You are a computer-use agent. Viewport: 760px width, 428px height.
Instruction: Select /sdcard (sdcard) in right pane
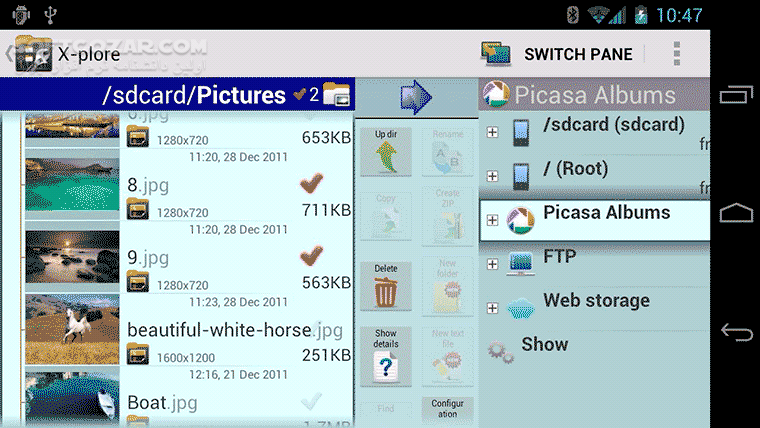(x=595, y=132)
